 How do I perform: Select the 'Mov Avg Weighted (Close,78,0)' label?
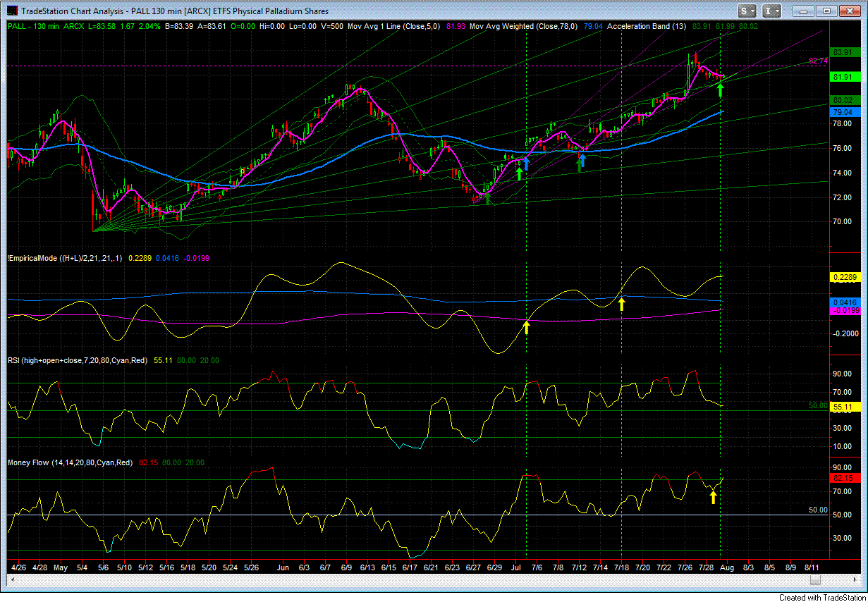(523, 26)
